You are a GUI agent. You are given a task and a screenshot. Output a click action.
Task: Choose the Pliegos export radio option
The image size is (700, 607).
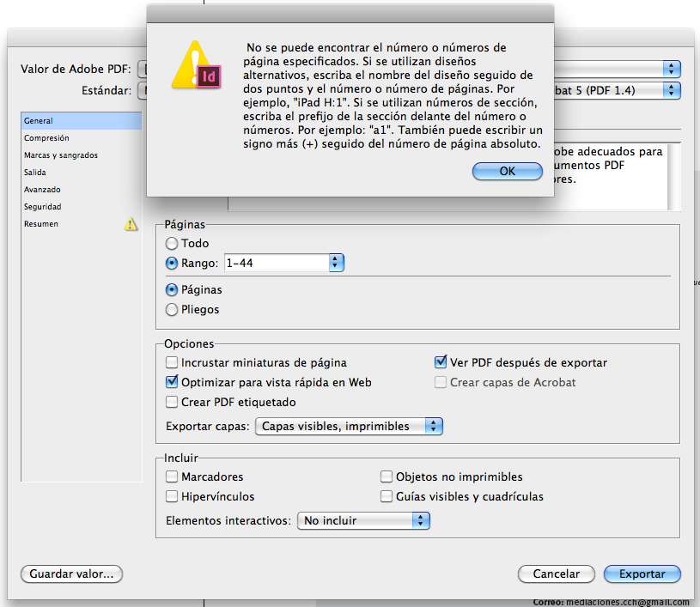pos(172,310)
